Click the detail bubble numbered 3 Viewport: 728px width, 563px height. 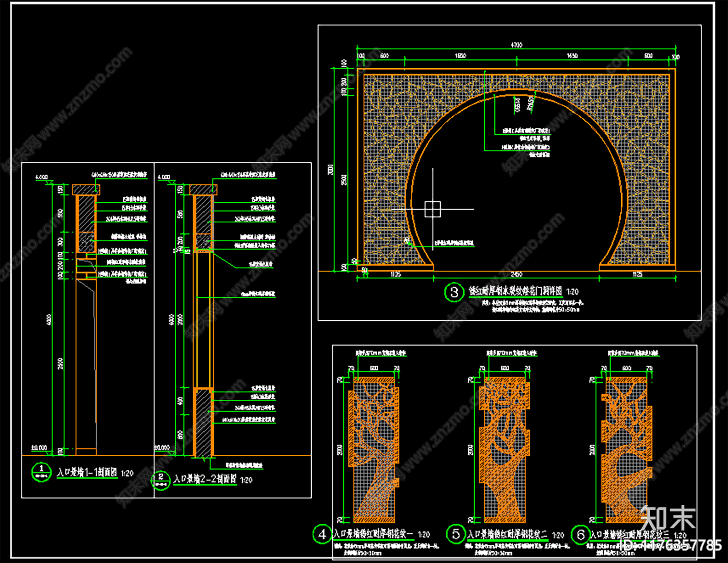click(x=454, y=292)
